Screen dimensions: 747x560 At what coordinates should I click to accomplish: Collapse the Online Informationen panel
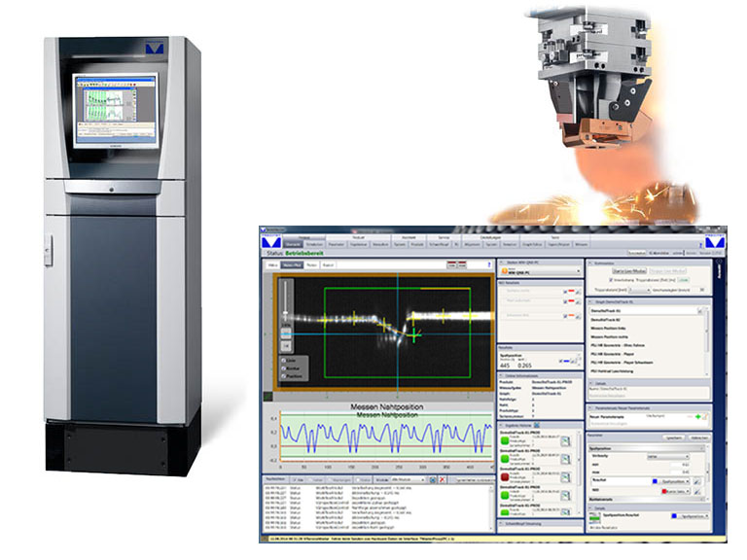coord(501,375)
